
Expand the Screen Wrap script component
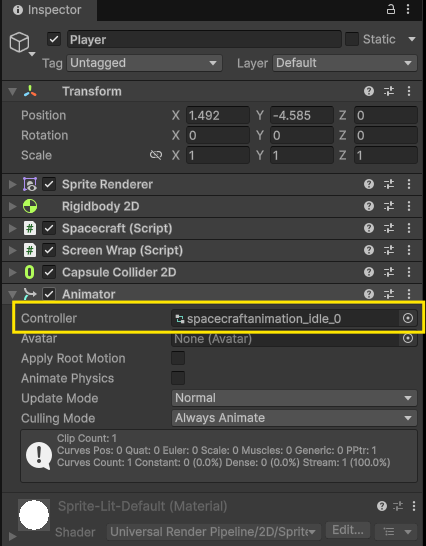(13, 250)
